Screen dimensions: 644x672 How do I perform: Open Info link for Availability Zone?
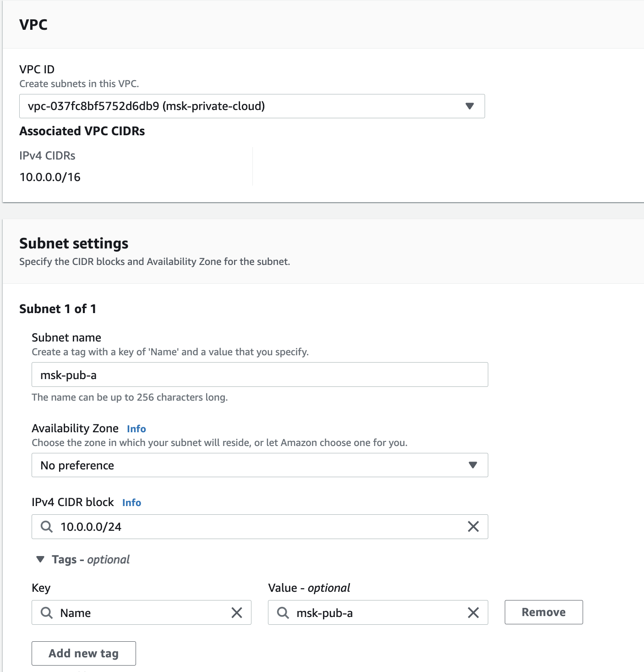click(x=136, y=429)
